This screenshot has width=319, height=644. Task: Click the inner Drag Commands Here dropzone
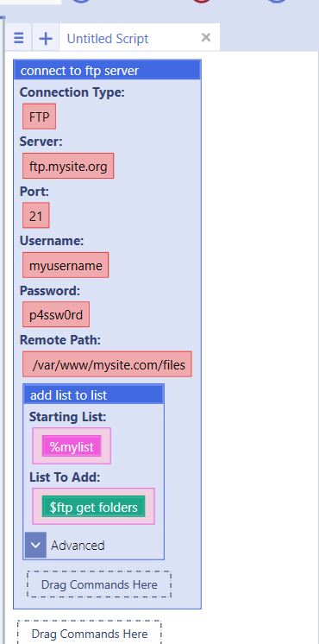(x=99, y=584)
